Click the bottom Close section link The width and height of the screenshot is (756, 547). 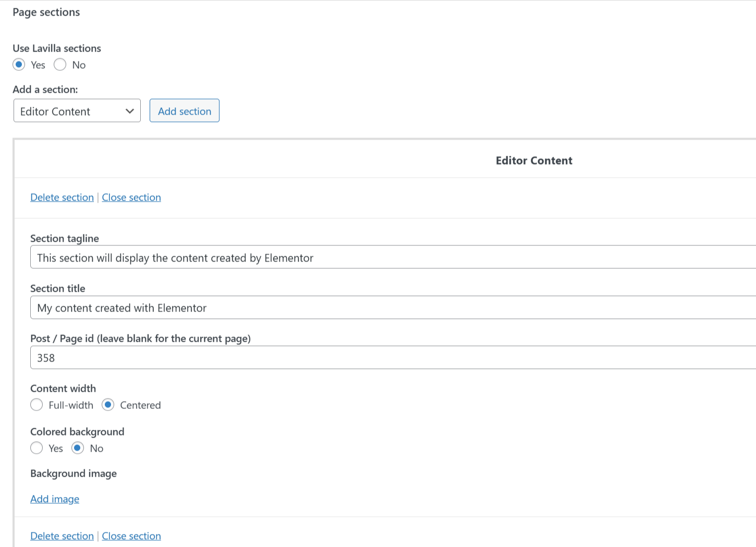(x=131, y=536)
